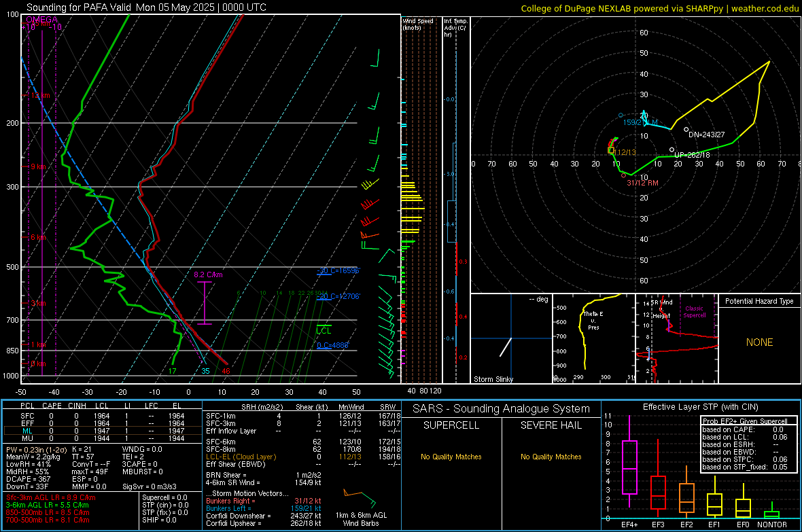Click the cyan surface dewpoint '35' label
The width and height of the screenshot is (802, 532).
(205, 372)
